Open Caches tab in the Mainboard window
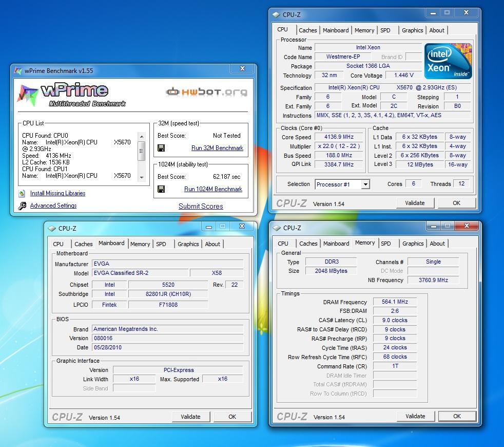Image resolution: width=504 pixels, height=447 pixels. point(83,244)
